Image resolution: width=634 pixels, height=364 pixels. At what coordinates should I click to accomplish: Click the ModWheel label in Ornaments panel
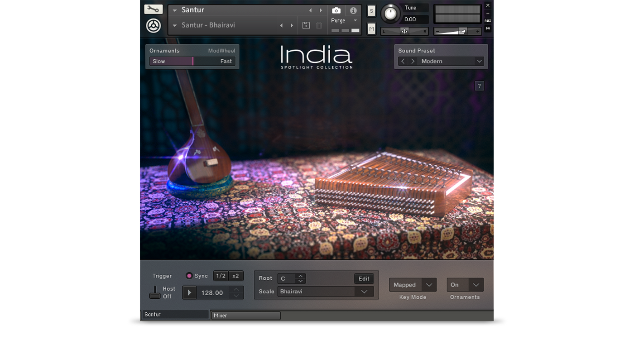point(221,51)
